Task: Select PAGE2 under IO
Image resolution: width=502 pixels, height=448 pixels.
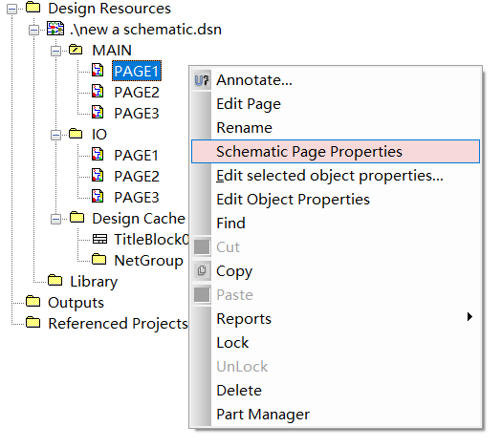Action: point(137,176)
